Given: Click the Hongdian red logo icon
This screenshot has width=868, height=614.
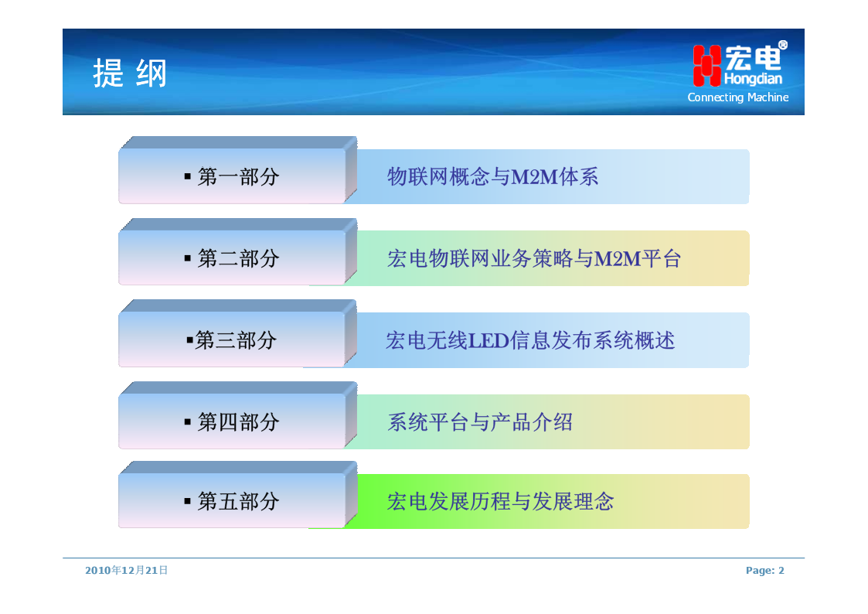Looking at the screenshot, I should tap(707, 66).
